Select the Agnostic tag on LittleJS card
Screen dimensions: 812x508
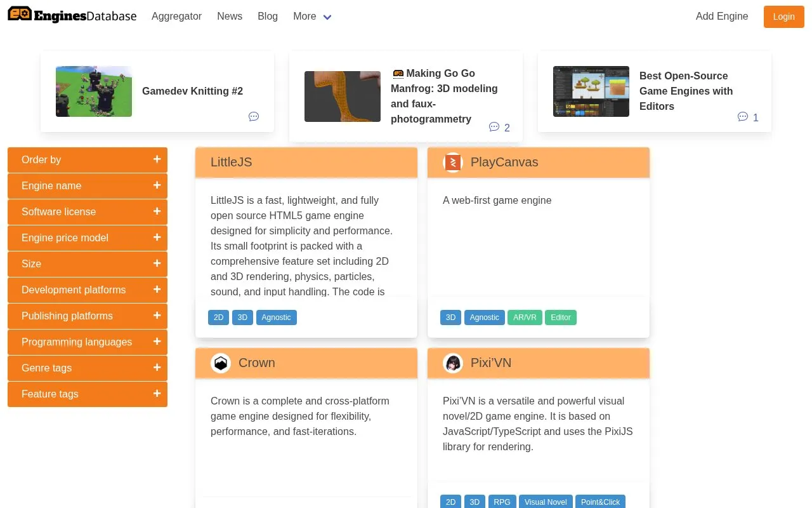[277, 317]
